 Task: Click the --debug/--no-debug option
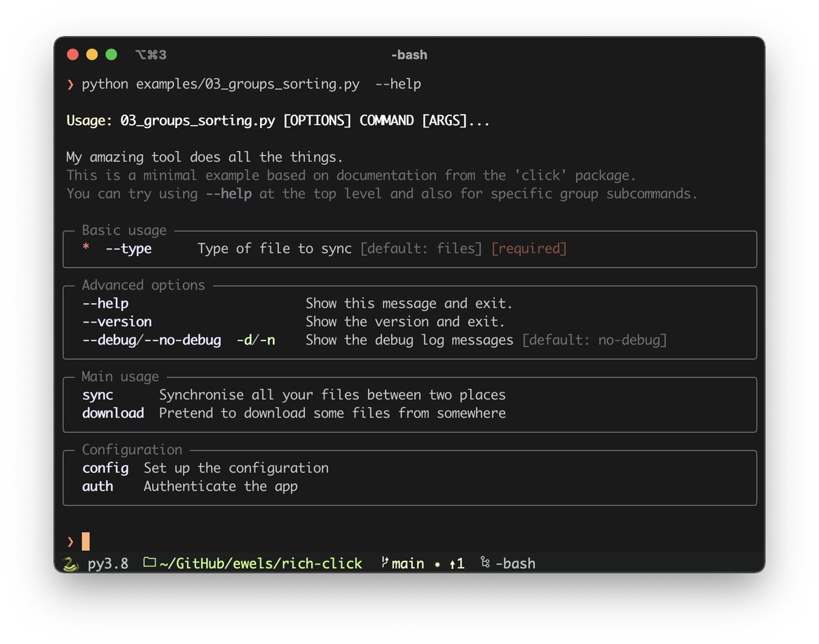coord(152,340)
